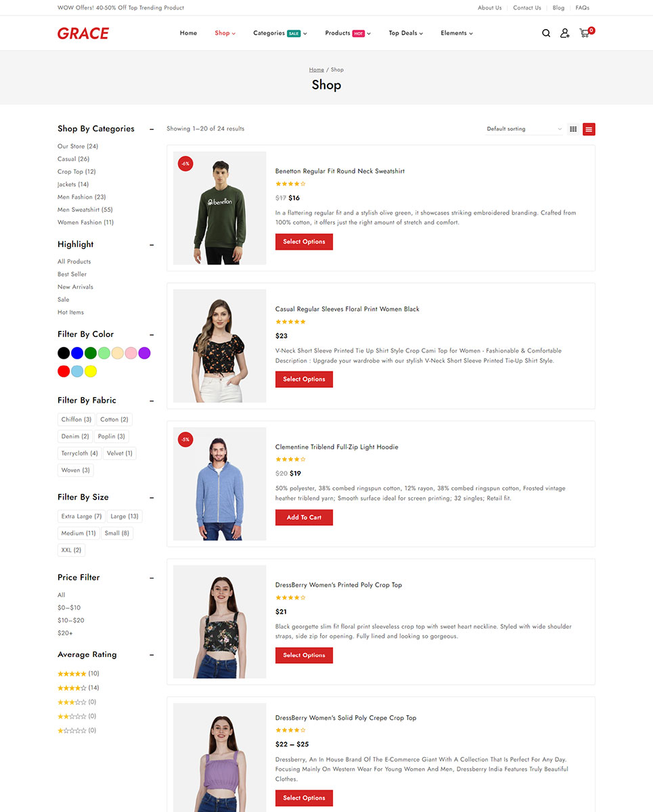
Task: Click the GRACE logo
Action: pos(83,33)
